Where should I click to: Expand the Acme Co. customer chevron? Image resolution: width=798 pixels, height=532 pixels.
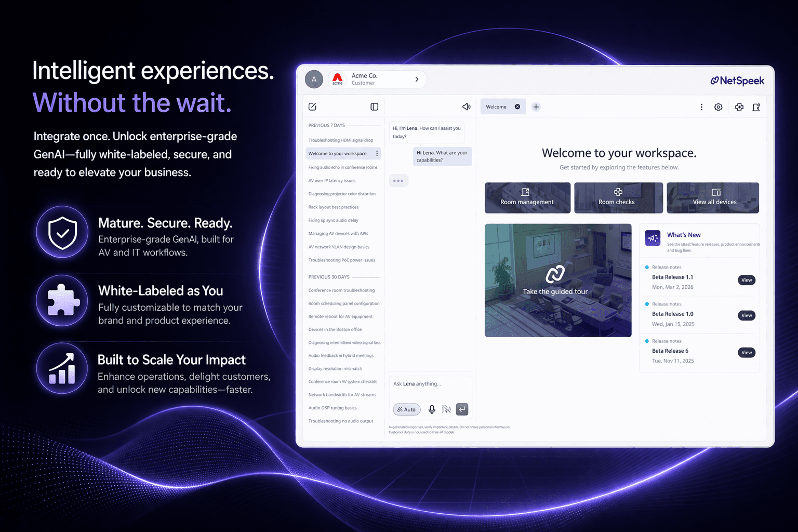417,79
